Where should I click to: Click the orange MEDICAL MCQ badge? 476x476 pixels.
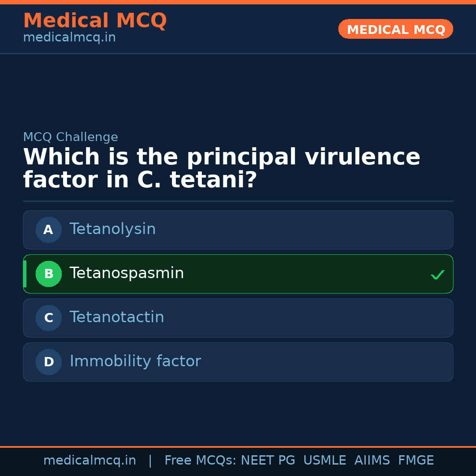(395, 29)
